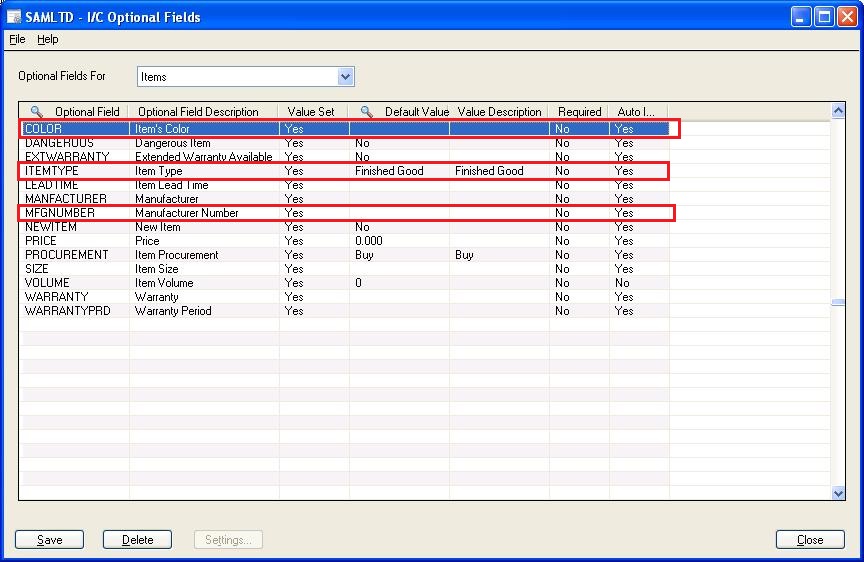Click the Value Set column header
The width and height of the screenshot is (864, 562).
pos(314,112)
